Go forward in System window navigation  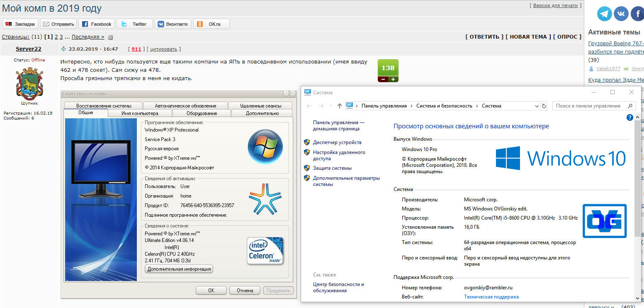pyautogui.click(x=321, y=106)
